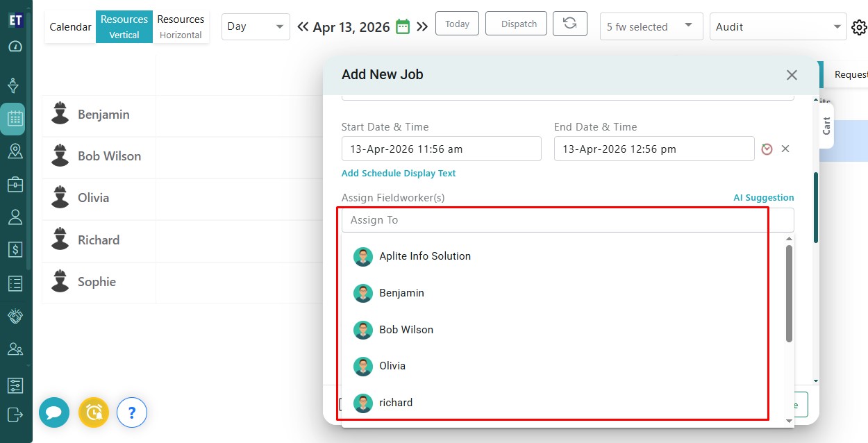Image resolution: width=868 pixels, height=443 pixels.
Task: Switch to Resources Horizontal tab
Action: 181,26
